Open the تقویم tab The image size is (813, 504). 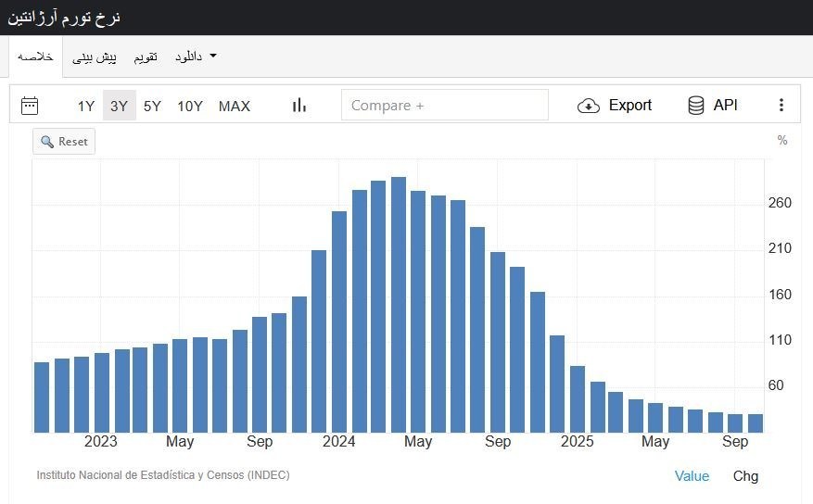(x=146, y=57)
